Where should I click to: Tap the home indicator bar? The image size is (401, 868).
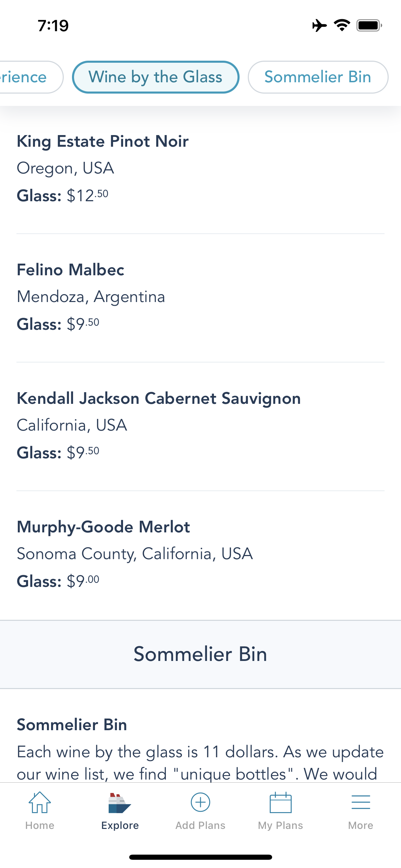coord(200,857)
